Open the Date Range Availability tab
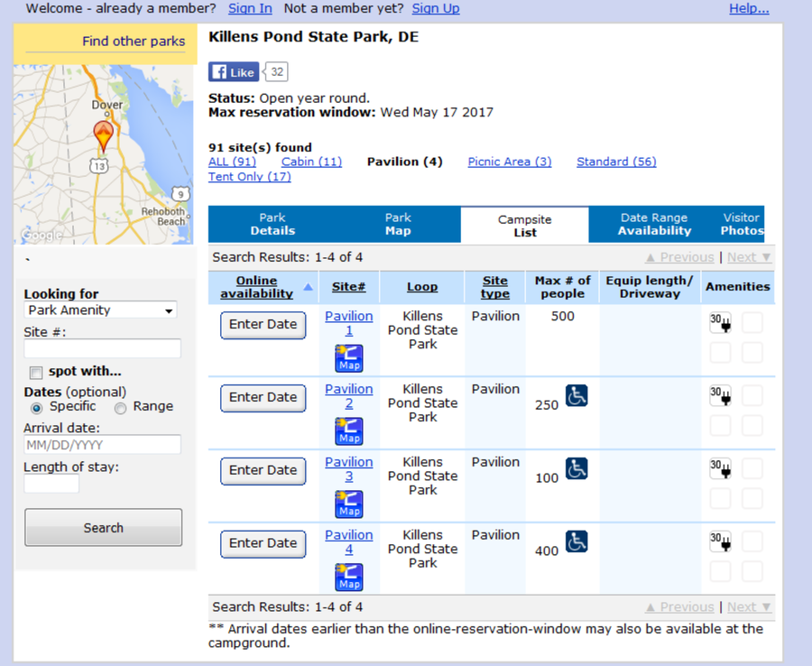The image size is (812, 666). point(653,224)
